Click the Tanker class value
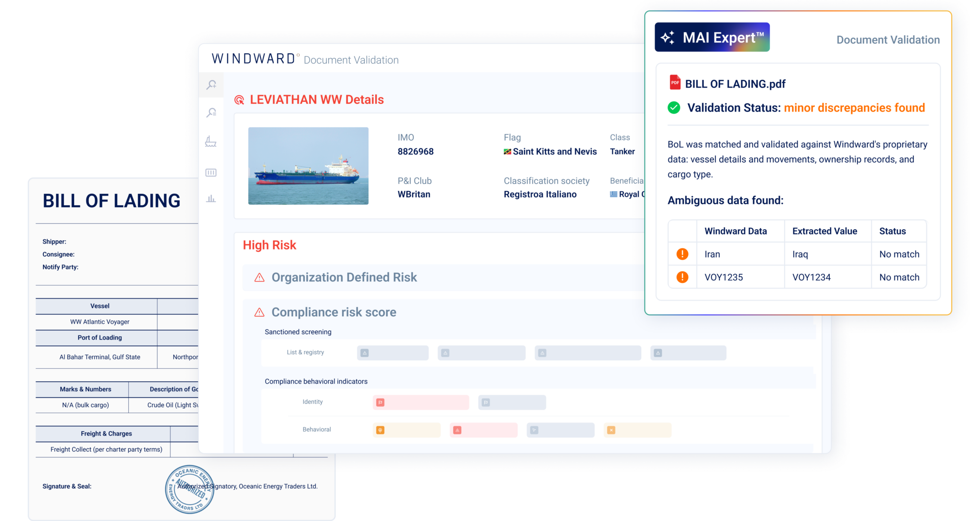980x521 pixels. [622, 152]
